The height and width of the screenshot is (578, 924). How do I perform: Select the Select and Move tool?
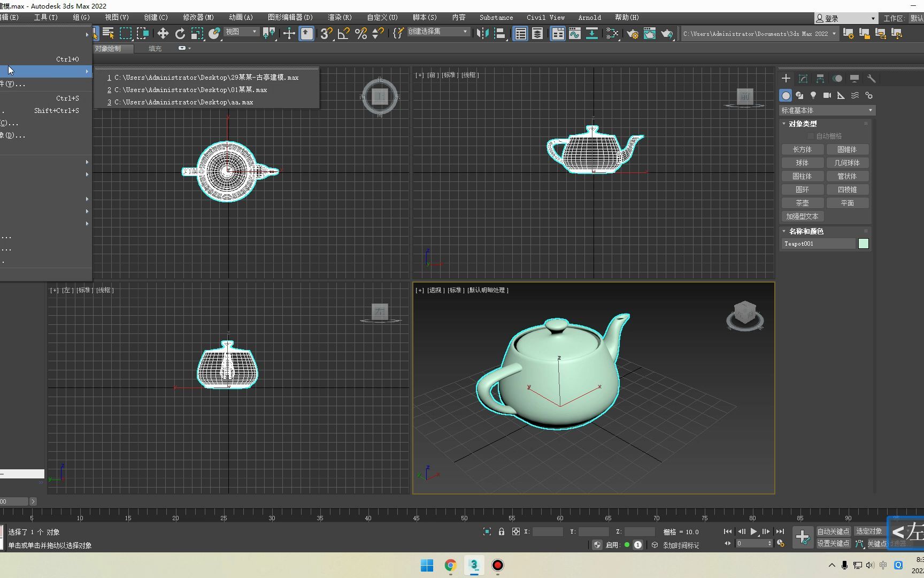pos(163,33)
